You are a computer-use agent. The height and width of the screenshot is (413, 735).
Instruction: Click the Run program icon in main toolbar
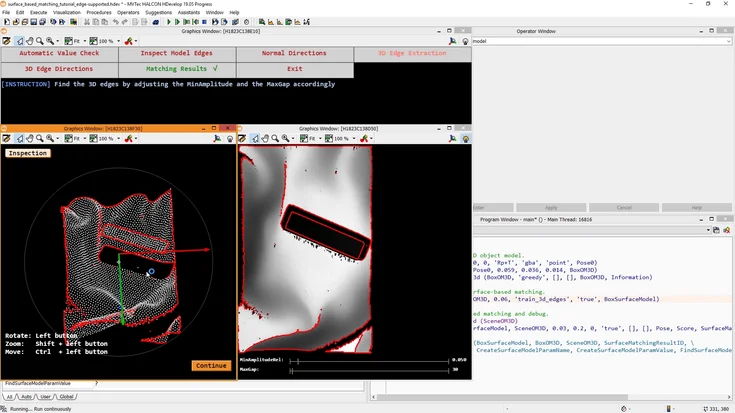pos(168,22)
